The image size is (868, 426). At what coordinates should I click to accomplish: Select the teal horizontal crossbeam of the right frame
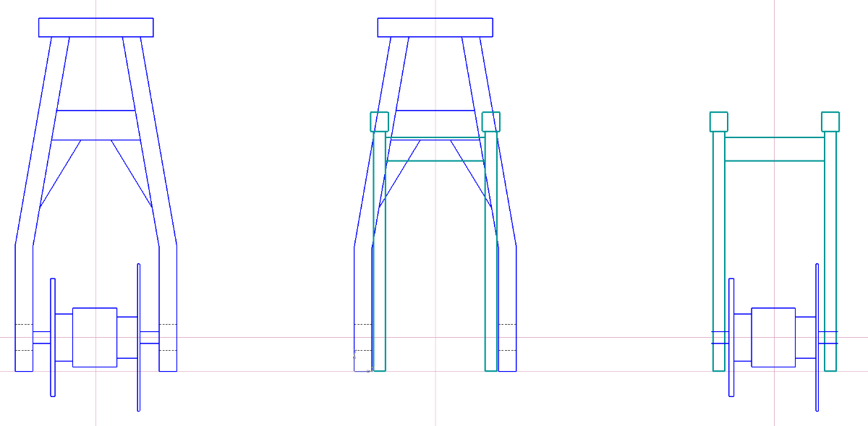point(775,149)
